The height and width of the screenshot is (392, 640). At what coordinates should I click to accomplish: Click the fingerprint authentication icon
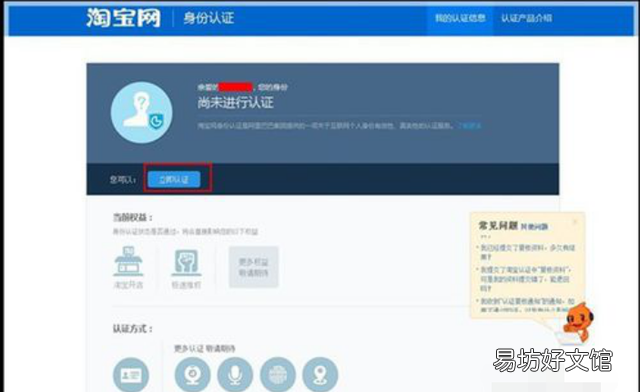point(278,374)
